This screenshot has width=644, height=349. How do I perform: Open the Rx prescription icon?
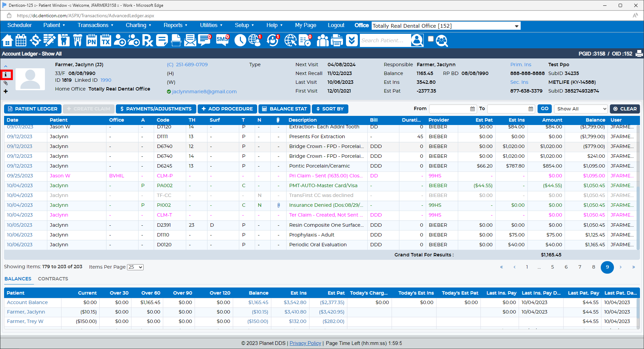[147, 41]
